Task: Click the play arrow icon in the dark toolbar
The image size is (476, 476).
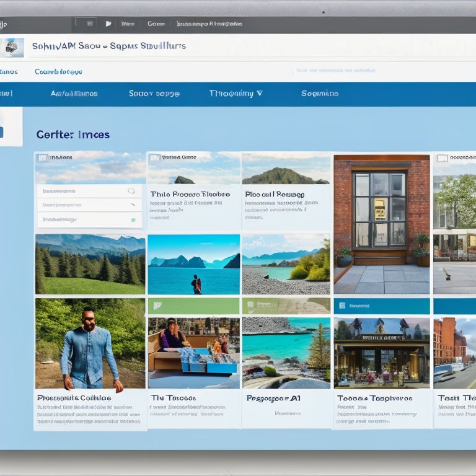Action: [108, 24]
